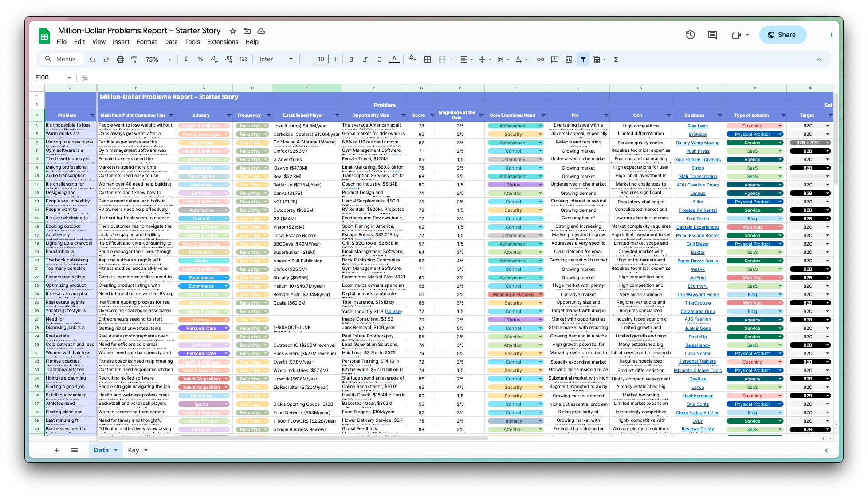868x495 pixels.
Task: Insert a link with toolbar icon
Action: tap(541, 59)
